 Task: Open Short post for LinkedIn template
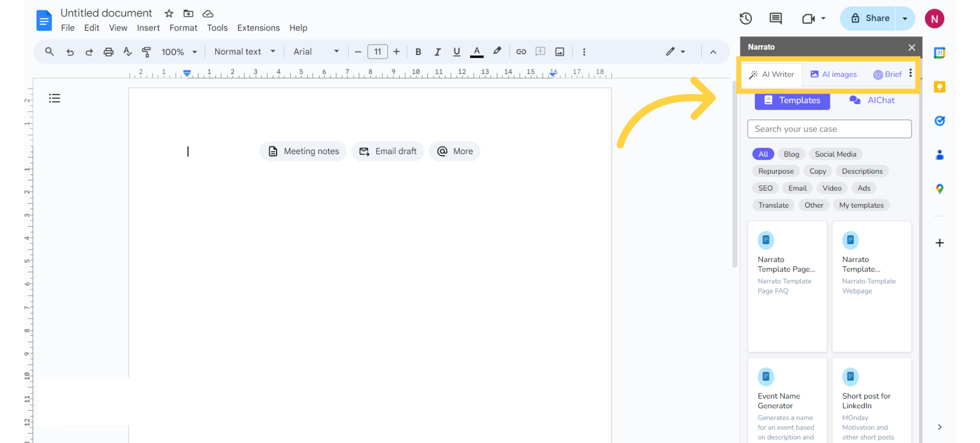(x=872, y=401)
